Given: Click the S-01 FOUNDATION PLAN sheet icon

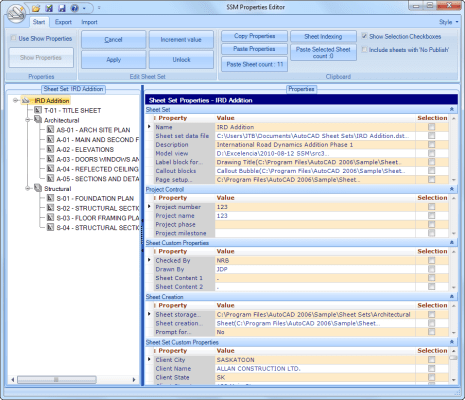Looking at the screenshot, I should (x=50, y=198).
